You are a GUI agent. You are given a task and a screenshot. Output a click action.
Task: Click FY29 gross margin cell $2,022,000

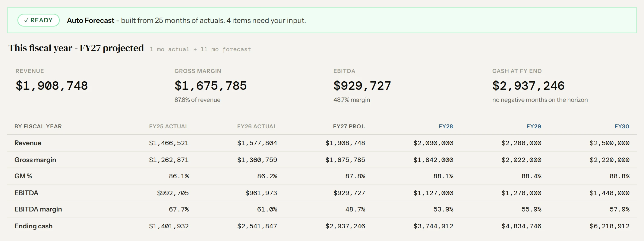[x=521, y=160]
